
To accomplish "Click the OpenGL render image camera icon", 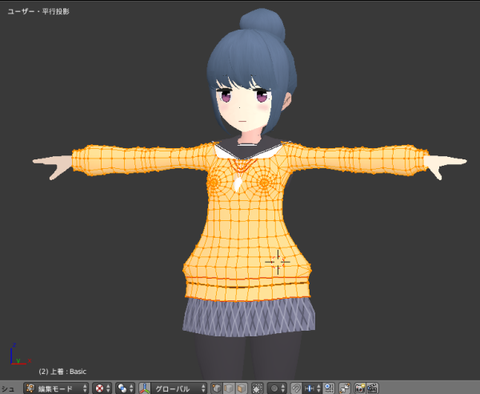I will coord(360,388).
